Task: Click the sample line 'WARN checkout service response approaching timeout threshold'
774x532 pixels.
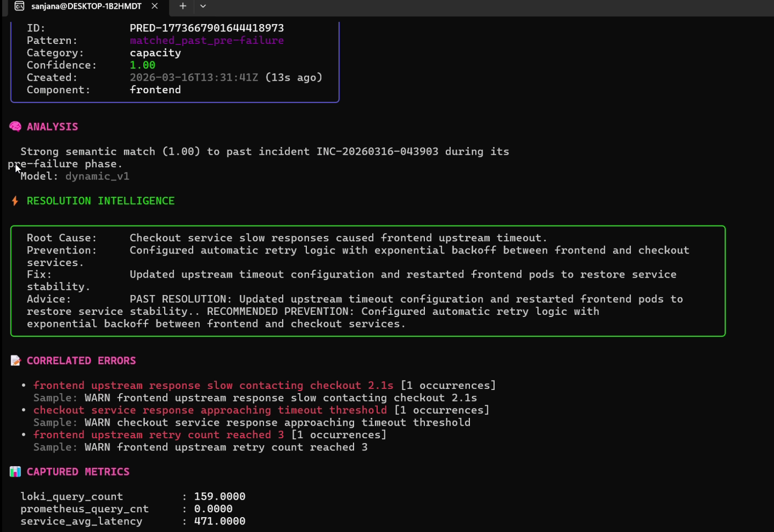Action: (x=277, y=422)
